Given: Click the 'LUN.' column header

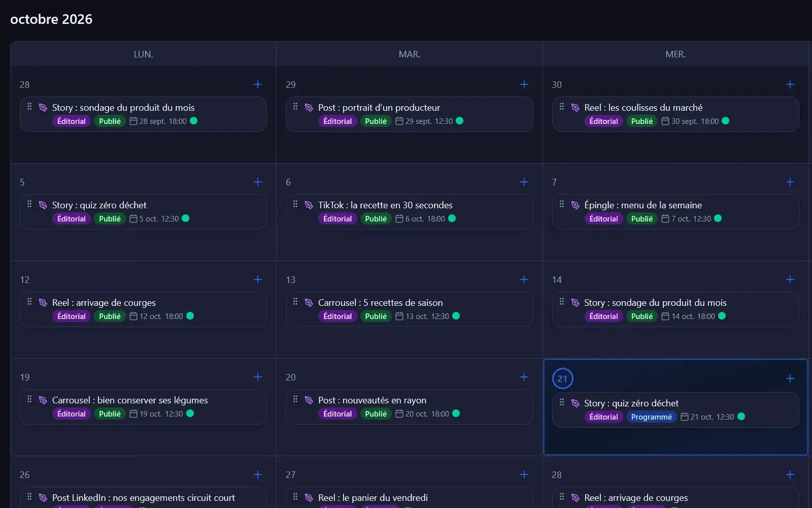Looking at the screenshot, I should 144,54.
